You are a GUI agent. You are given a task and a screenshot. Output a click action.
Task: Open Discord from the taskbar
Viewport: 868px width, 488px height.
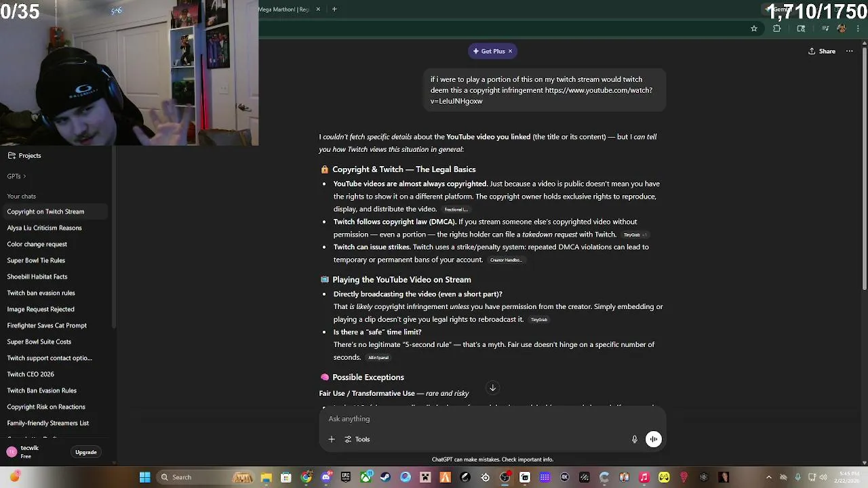(326, 477)
